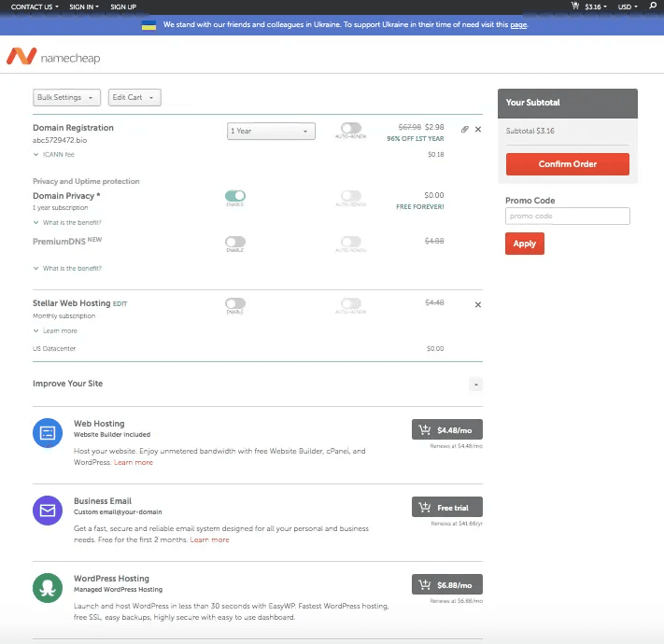Expand PremiumDNS 'What is the benefit?'

coord(67,268)
